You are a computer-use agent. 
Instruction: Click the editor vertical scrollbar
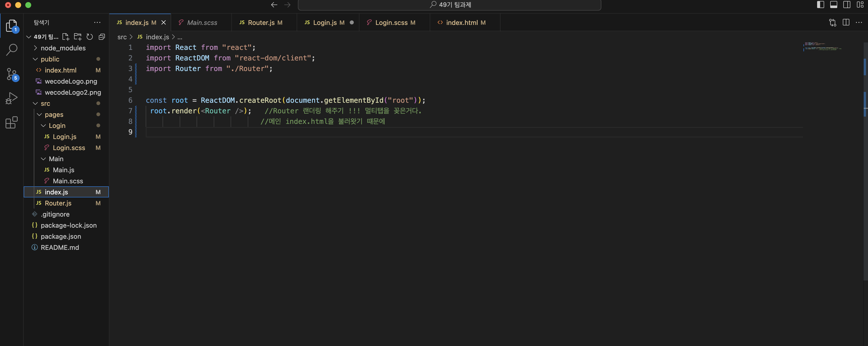coord(865,162)
